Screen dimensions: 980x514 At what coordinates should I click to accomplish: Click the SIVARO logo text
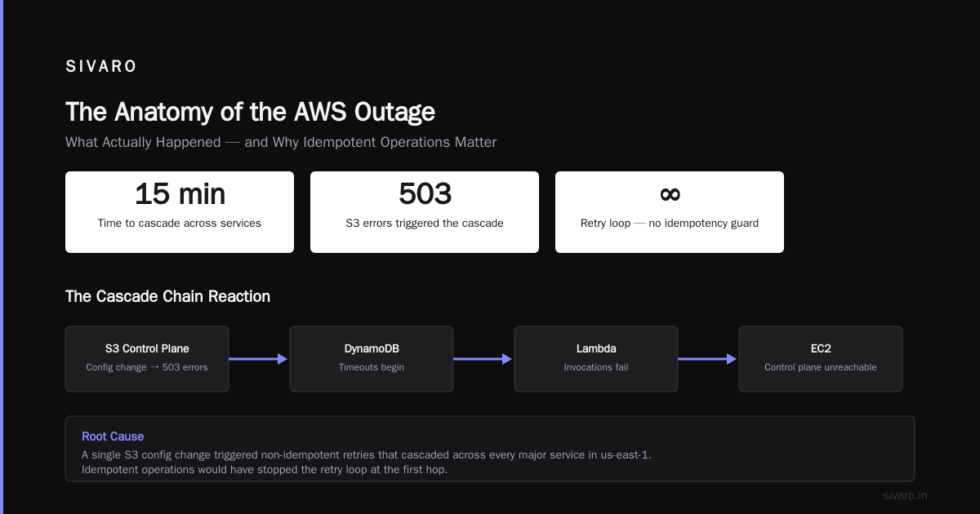click(x=101, y=67)
